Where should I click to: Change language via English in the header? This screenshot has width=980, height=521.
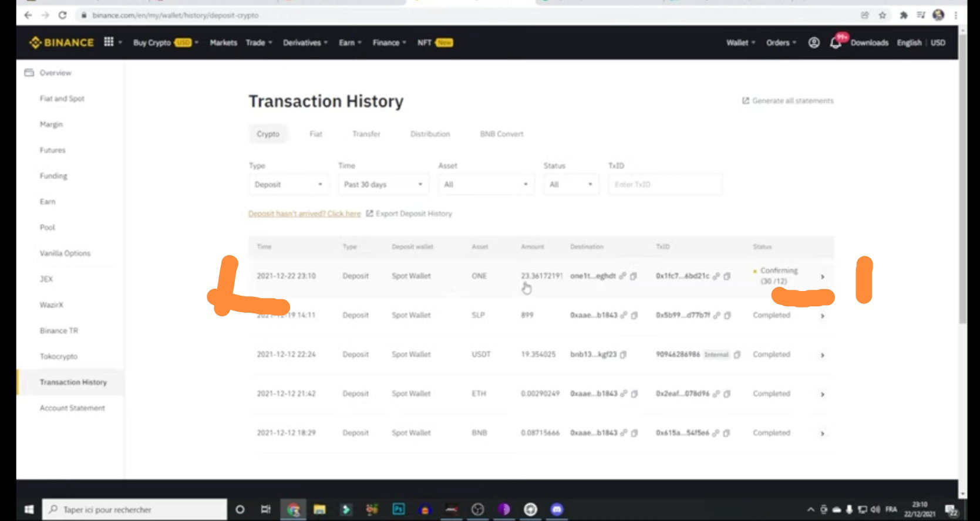[909, 43]
